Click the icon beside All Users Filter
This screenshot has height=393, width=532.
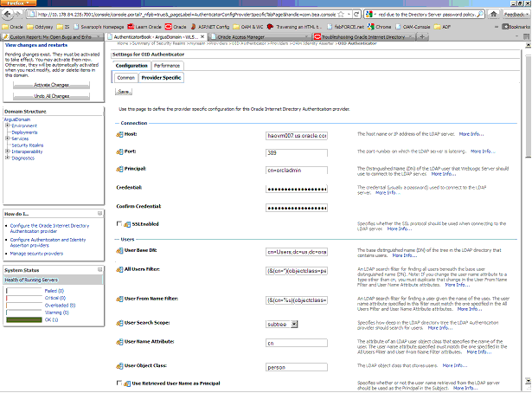pyautogui.click(x=119, y=269)
